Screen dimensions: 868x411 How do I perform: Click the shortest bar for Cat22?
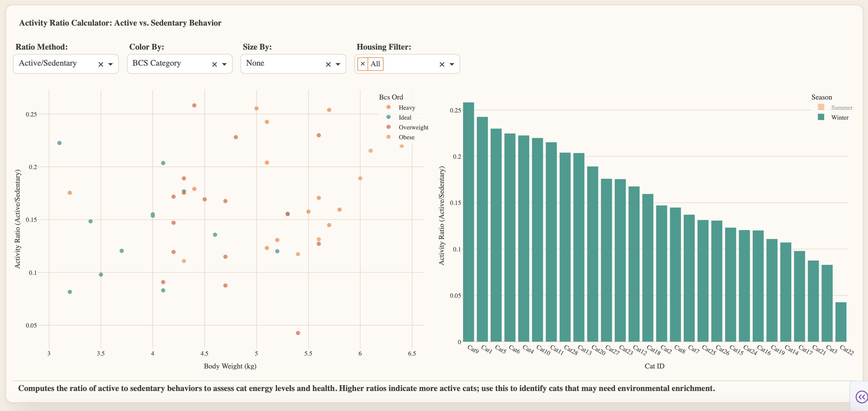(x=841, y=322)
